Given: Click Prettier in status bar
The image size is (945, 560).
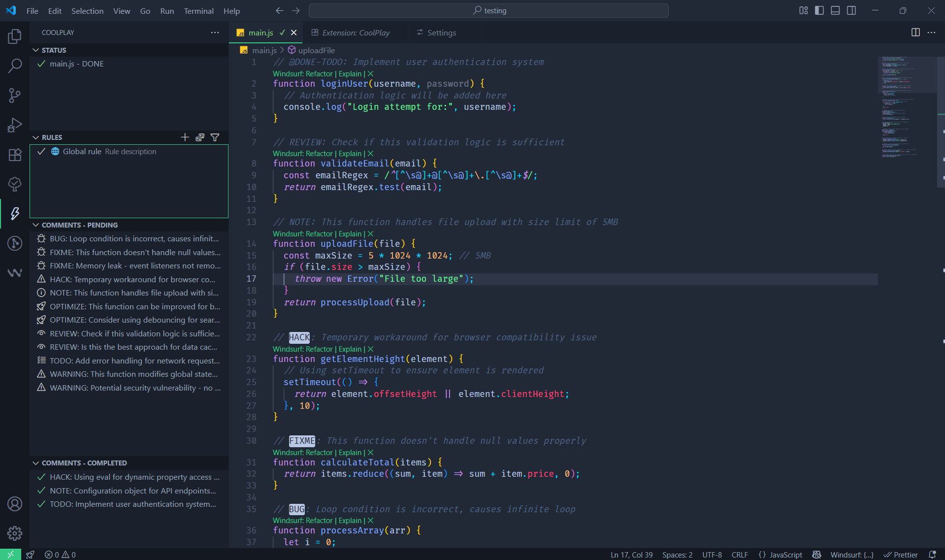Looking at the screenshot, I should pos(901,555).
